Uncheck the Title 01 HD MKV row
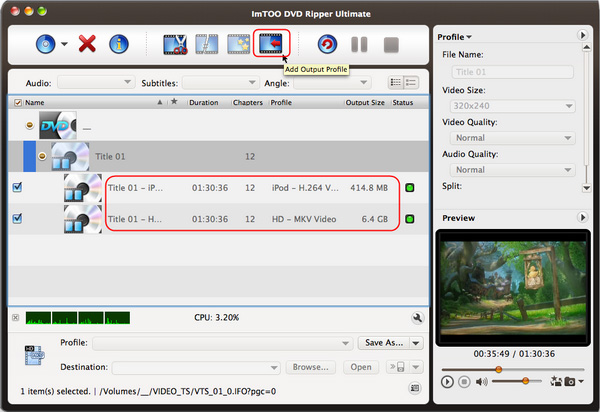 [17, 219]
